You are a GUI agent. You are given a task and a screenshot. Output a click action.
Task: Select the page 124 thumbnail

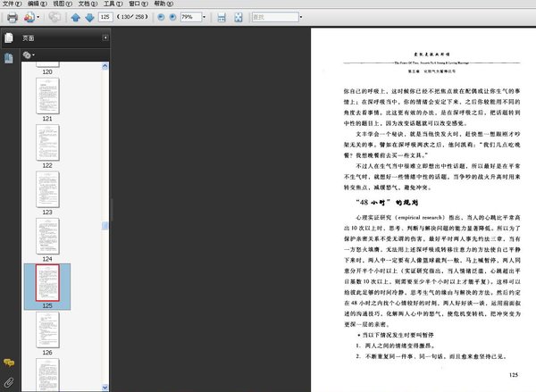(x=47, y=235)
